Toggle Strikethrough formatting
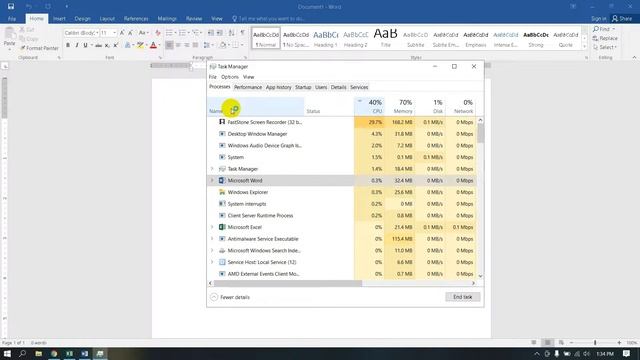640x360 pixels. coord(98,45)
